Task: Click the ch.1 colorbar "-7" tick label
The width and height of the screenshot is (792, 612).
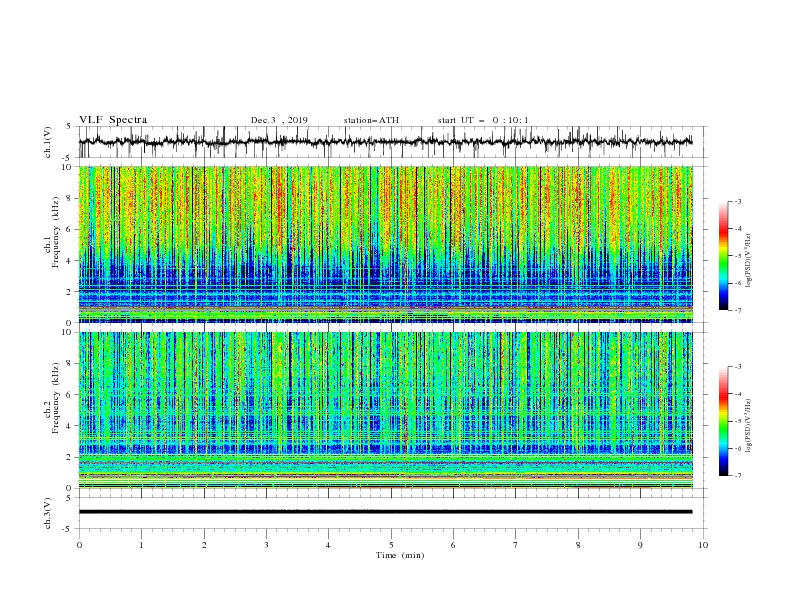Action: 738,310
